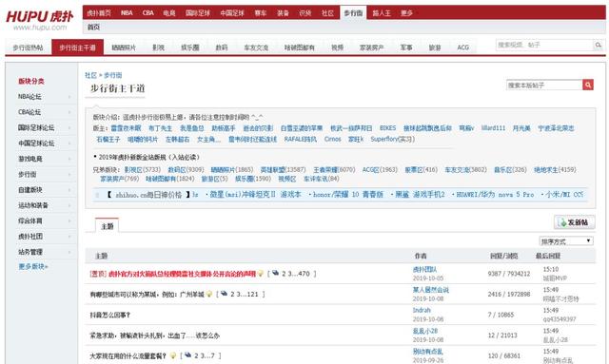
Task: Open the 军事 sub-navigation tab
Action: click(x=406, y=48)
